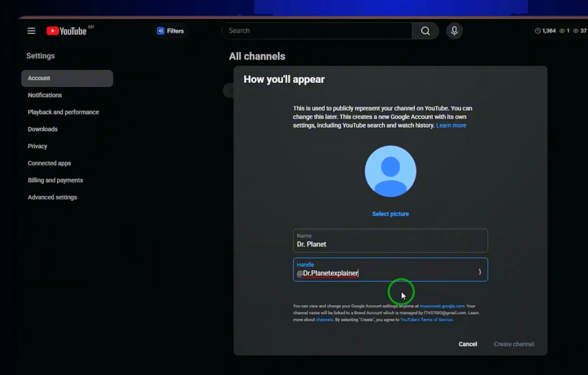Click the Create channel button
This screenshot has width=588, height=375.
pyautogui.click(x=514, y=344)
